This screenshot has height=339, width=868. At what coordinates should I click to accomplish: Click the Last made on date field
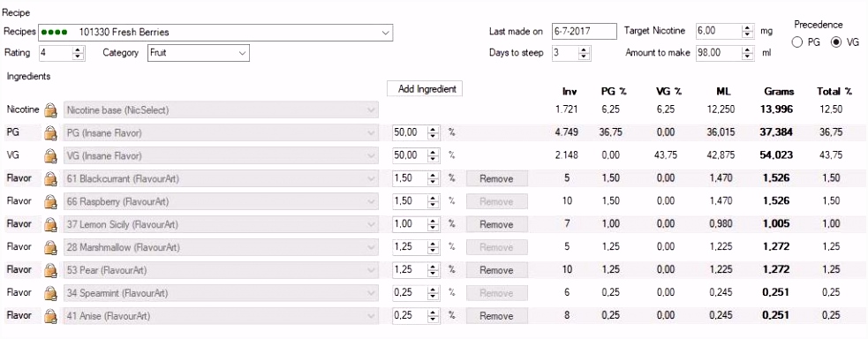click(585, 32)
